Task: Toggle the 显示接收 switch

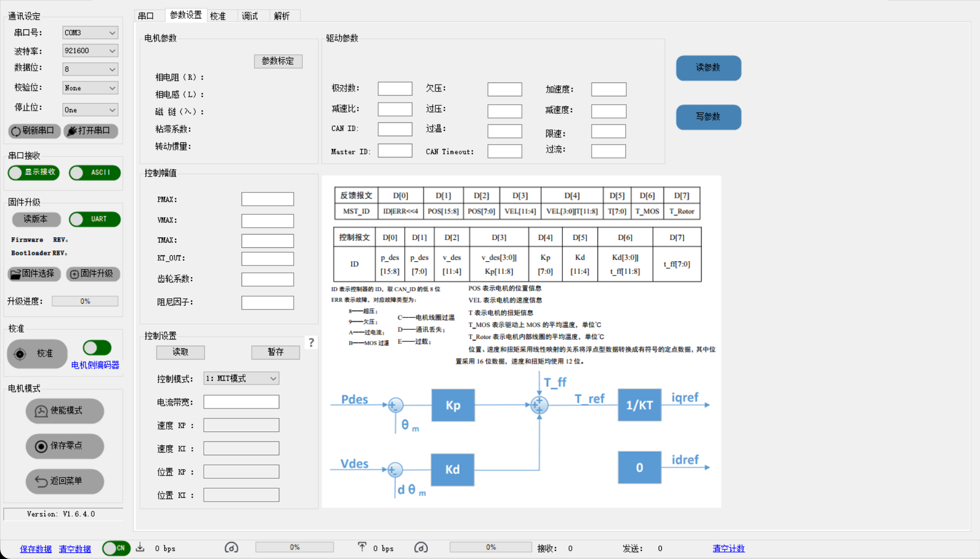Action: (x=34, y=172)
